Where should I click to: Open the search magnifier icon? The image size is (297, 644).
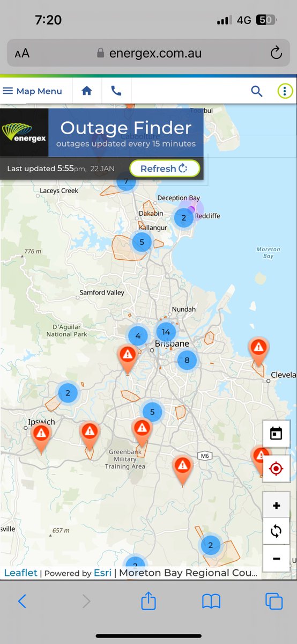(257, 91)
